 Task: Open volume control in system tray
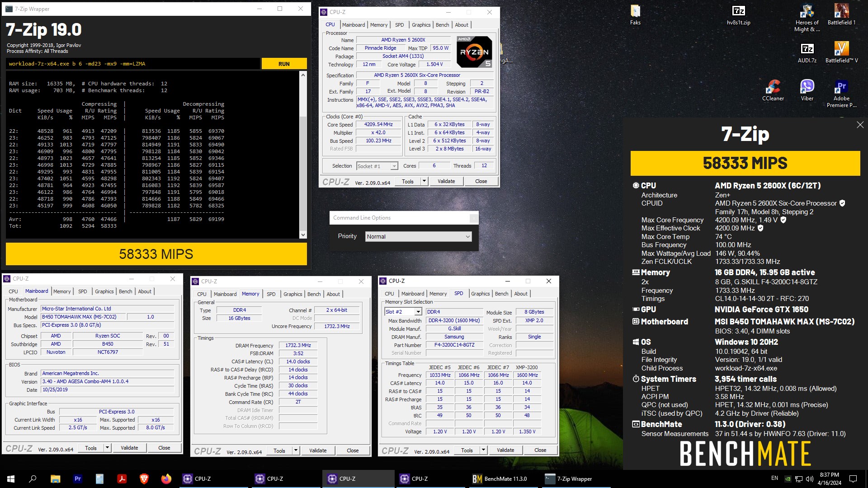[x=810, y=479]
